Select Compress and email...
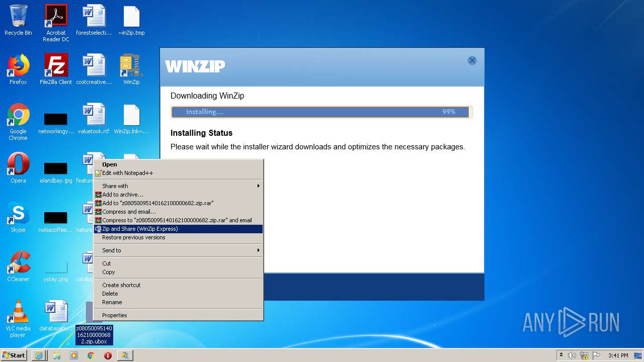 point(179,212)
